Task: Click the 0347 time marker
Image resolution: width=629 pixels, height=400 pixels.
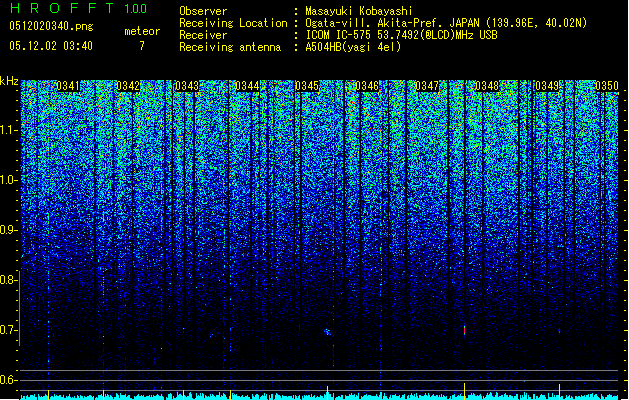Action: click(x=427, y=86)
